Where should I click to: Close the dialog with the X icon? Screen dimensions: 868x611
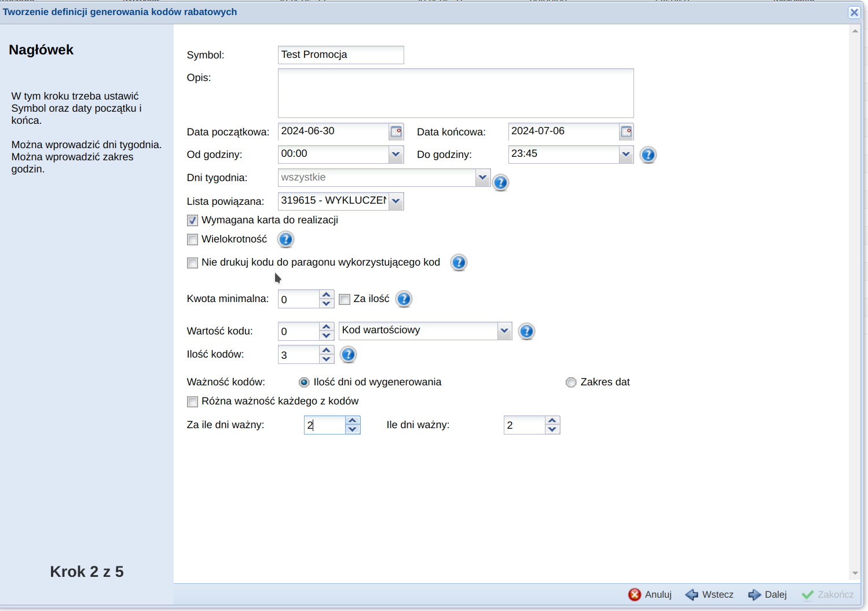coord(854,12)
